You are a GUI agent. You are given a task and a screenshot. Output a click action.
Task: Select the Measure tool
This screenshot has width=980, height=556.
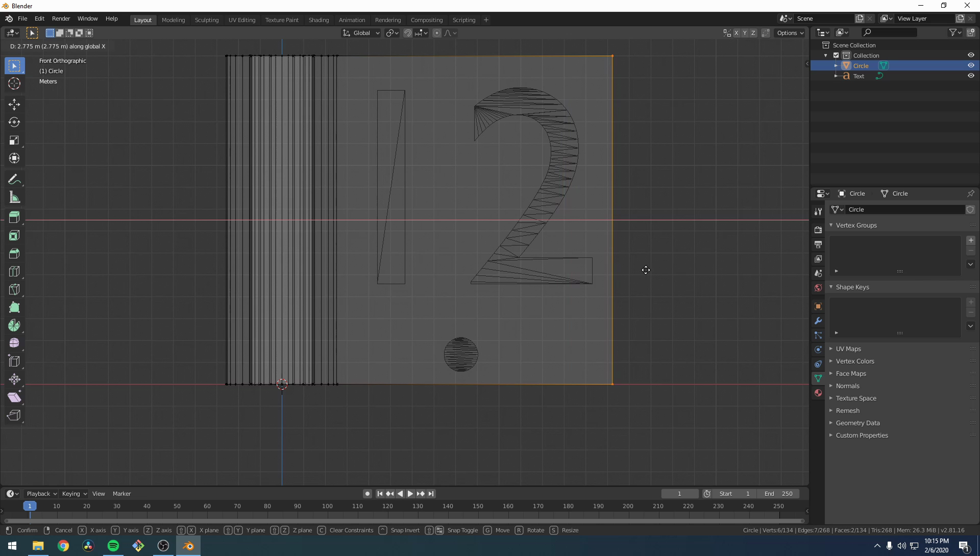[x=14, y=197]
